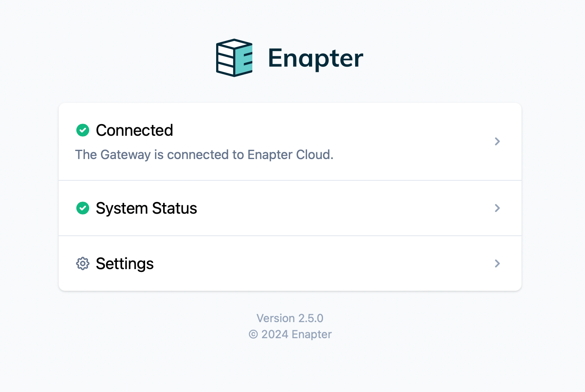Open the Settings page
585x392 pixels.
pos(289,263)
